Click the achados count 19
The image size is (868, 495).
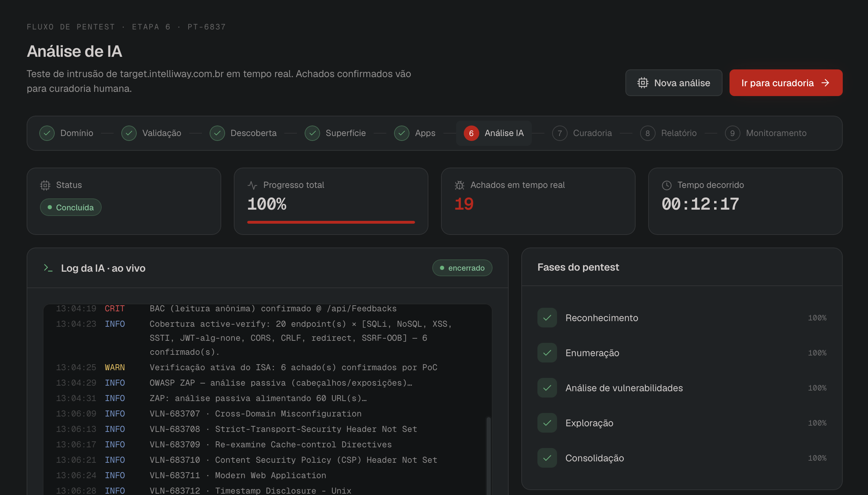(x=464, y=204)
